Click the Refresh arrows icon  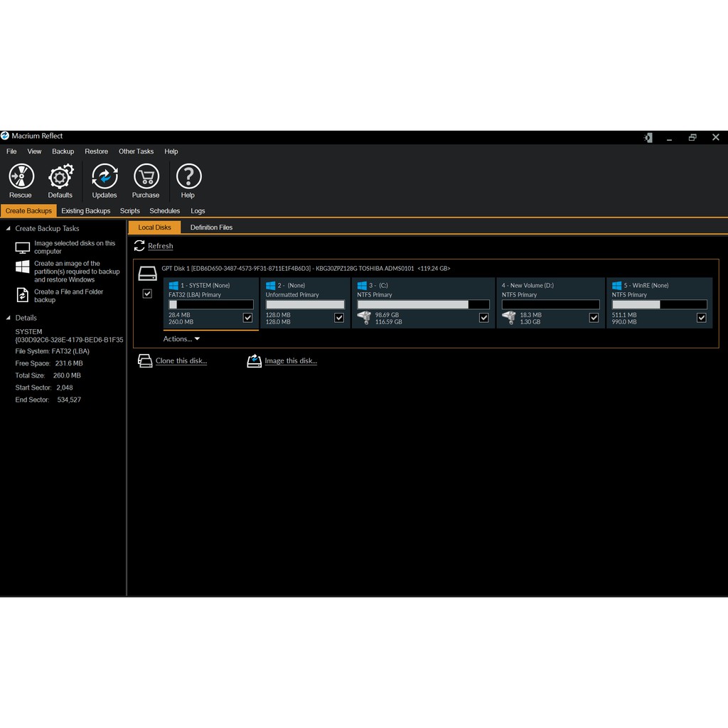[139, 246]
